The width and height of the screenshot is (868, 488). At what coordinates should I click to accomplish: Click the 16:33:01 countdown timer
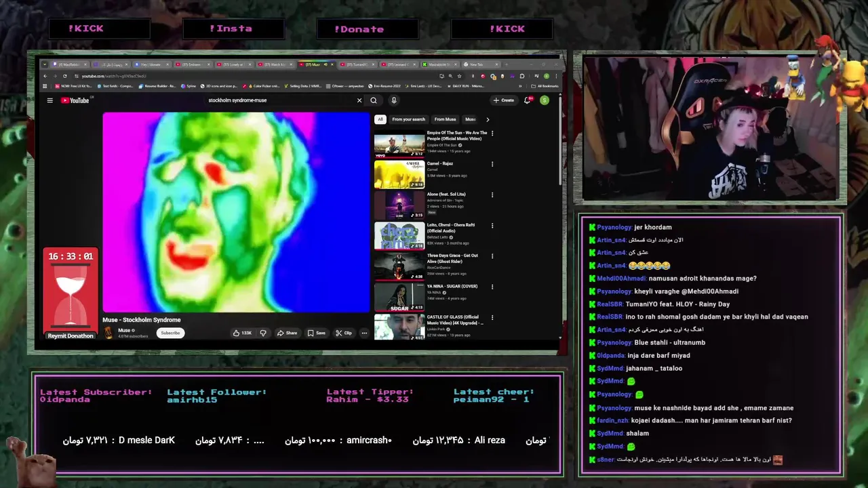point(71,256)
